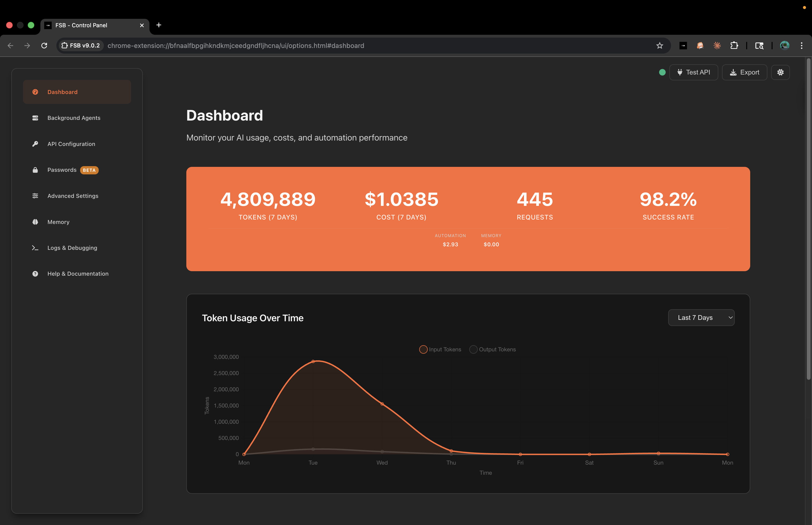Close the FSB - Control Panel tab

(142, 25)
